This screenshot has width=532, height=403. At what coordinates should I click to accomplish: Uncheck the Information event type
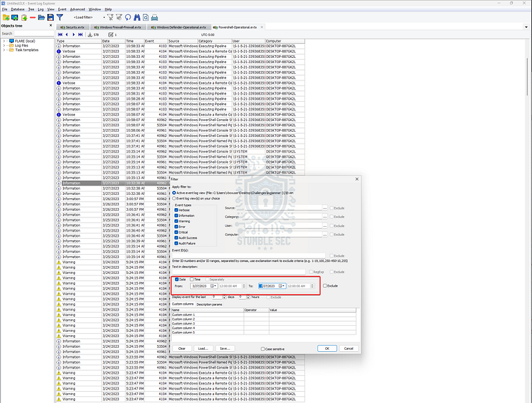[176, 215]
